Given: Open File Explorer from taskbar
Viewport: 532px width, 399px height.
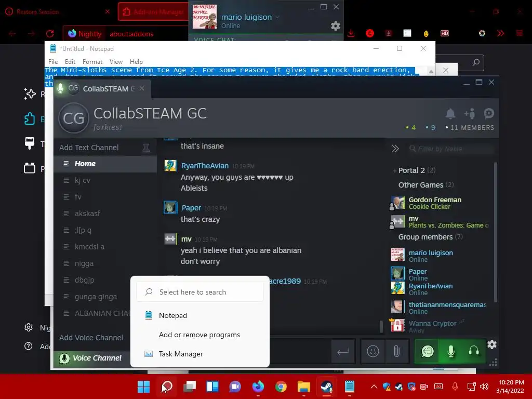Looking at the screenshot, I should coord(303,387).
